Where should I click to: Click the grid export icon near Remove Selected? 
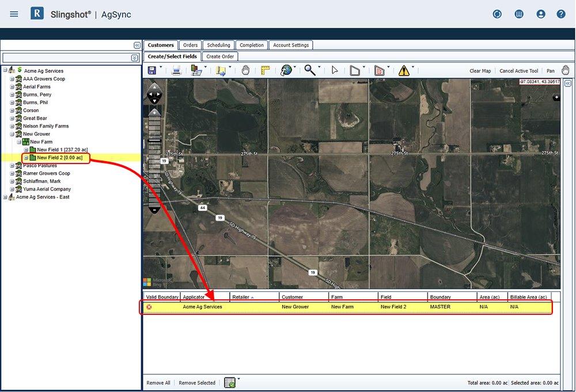pyautogui.click(x=230, y=382)
